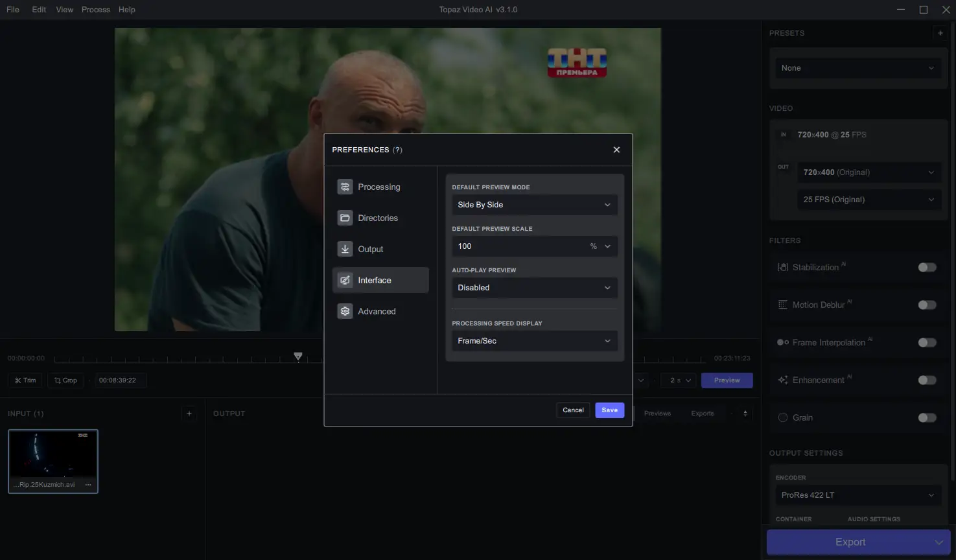Click the Stabilization filter icon
956x560 pixels.
coord(783,267)
